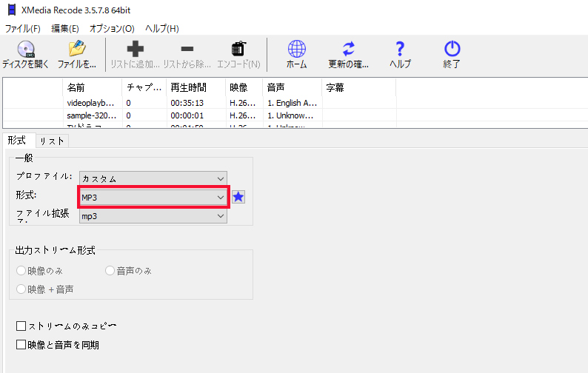Enable the 映像と音声を同期 checkbox

pyautogui.click(x=21, y=345)
